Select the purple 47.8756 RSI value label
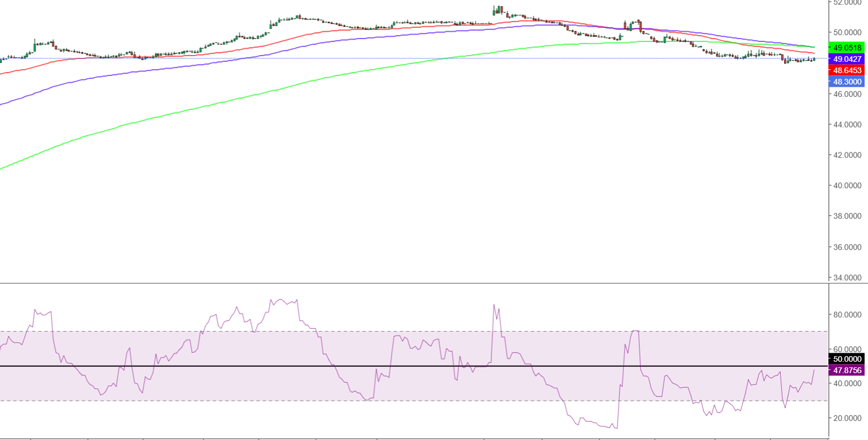 (x=847, y=370)
